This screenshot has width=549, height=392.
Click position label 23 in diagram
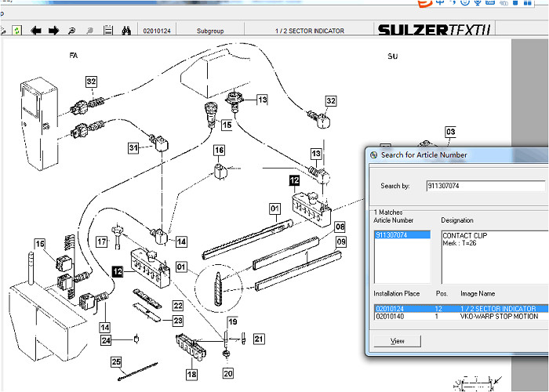coord(178,321)
